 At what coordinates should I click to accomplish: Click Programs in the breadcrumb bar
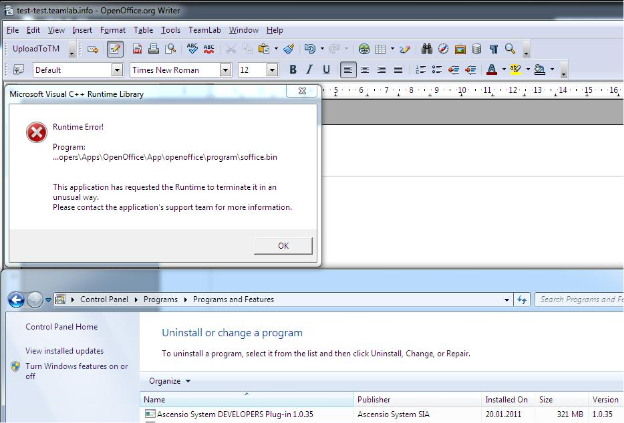(x=160, y=299)
